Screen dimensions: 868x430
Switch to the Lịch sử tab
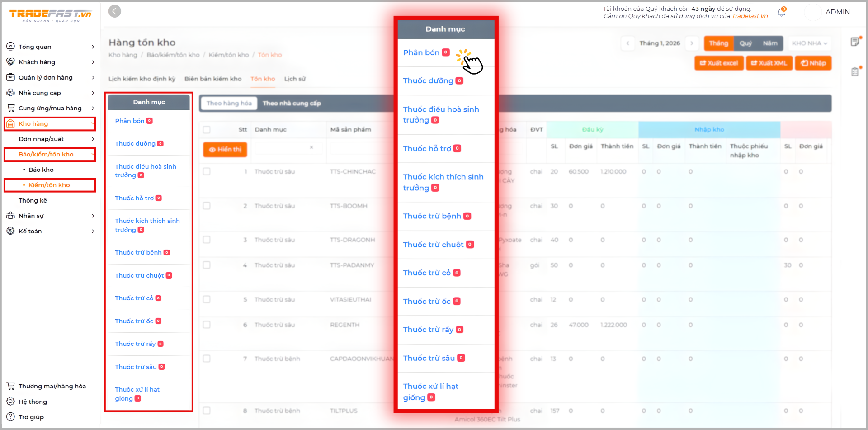coord(295,79)
